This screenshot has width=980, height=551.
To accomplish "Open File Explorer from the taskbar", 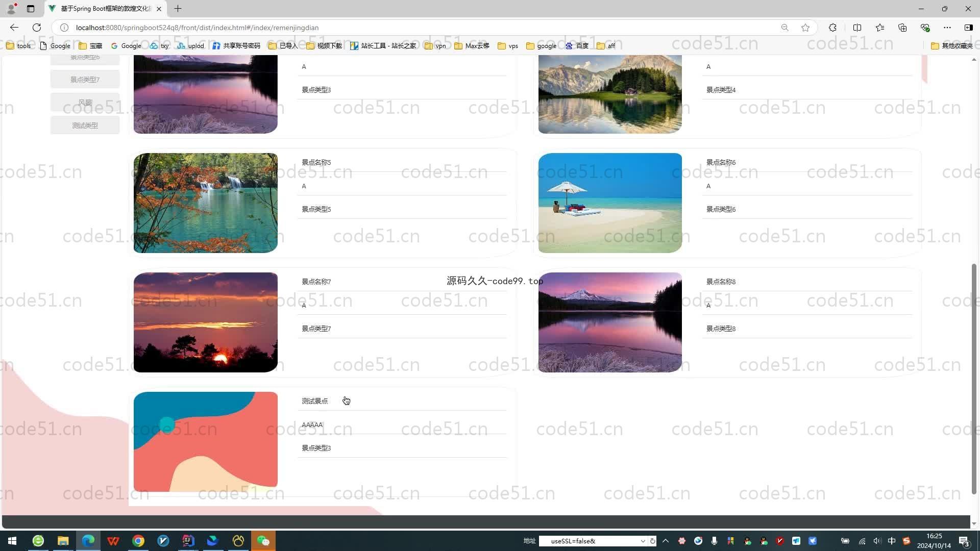I will tap(63, 541).
